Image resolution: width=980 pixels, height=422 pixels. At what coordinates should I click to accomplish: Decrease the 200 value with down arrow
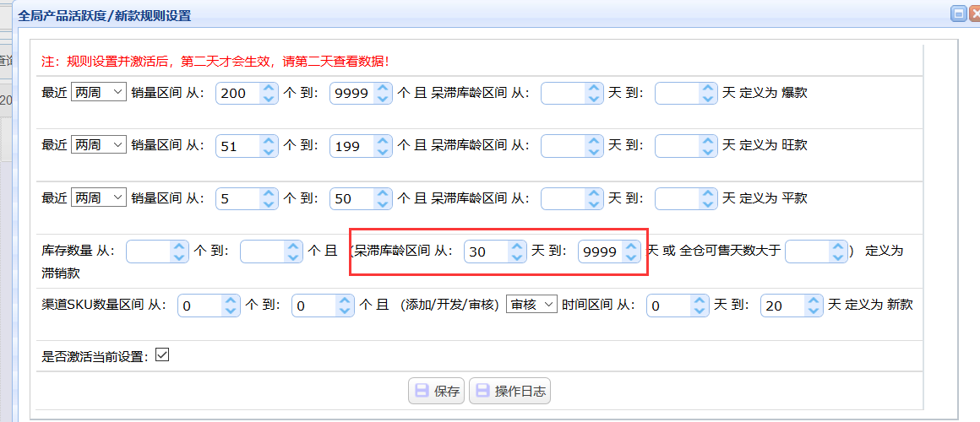[269, 99]
